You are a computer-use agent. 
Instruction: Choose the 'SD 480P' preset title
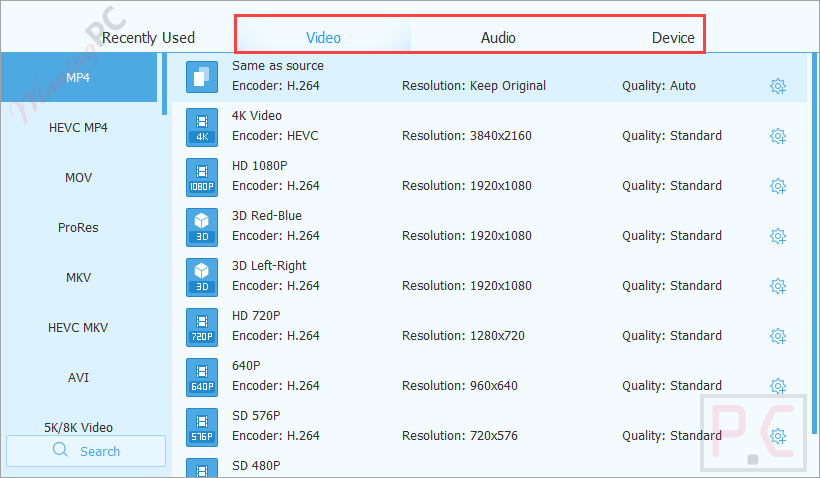[256, 465]
